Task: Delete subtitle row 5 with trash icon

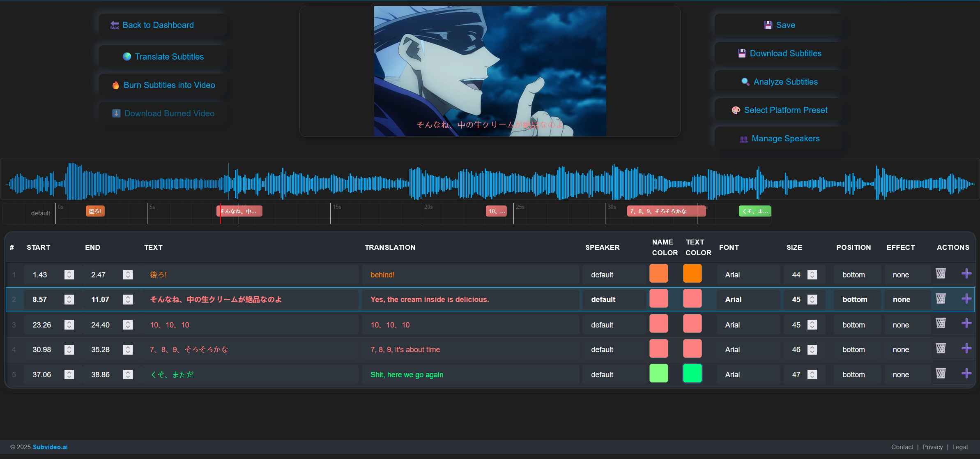Action: [941, 374]
